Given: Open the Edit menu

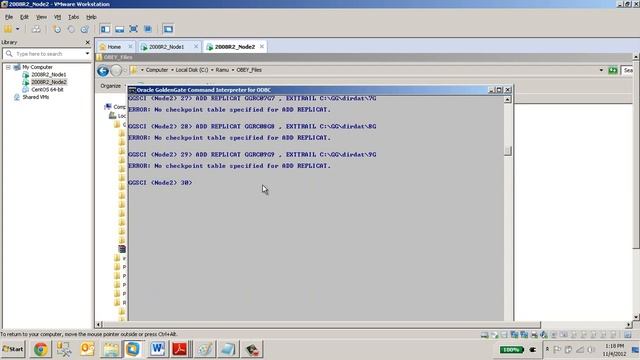Looking at the screenshot, I should click(x=24, y=17).
